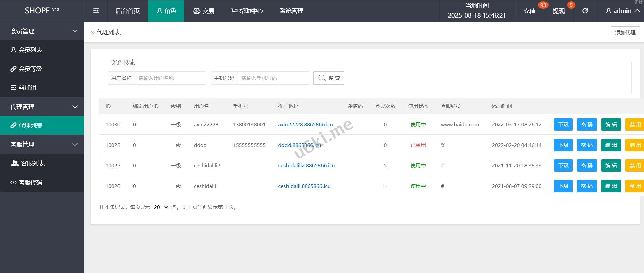Click the username search input field
644x273 pixels.
(170, 78)
